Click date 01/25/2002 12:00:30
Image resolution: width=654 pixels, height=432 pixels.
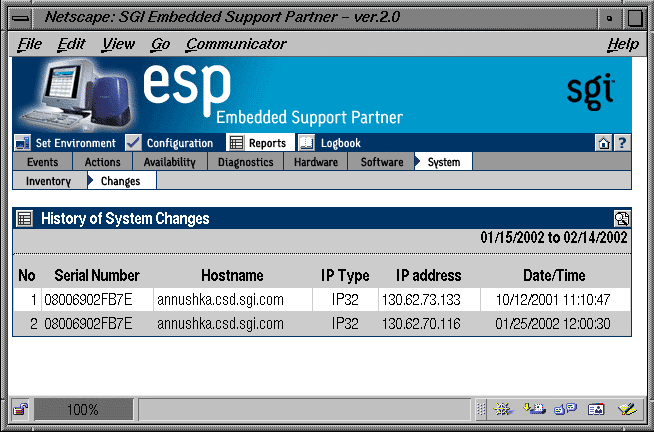[x=553, y=324]
